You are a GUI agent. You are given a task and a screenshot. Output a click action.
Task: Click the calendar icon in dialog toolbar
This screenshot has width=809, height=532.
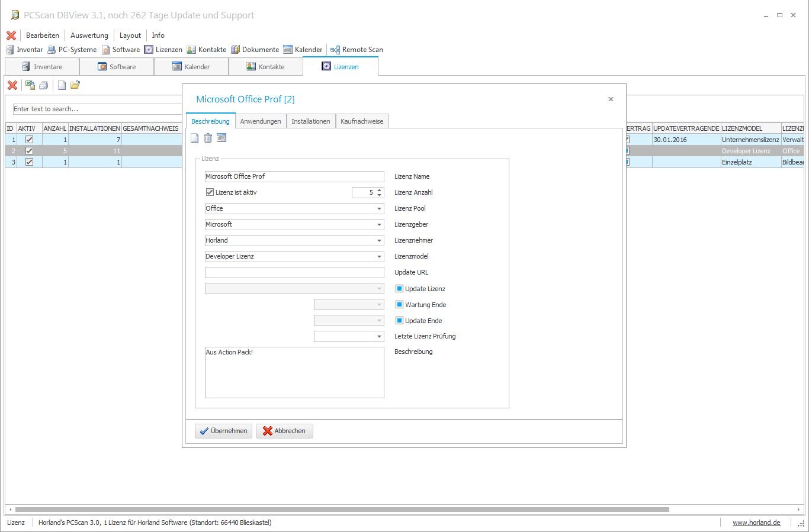click(221, 138)
